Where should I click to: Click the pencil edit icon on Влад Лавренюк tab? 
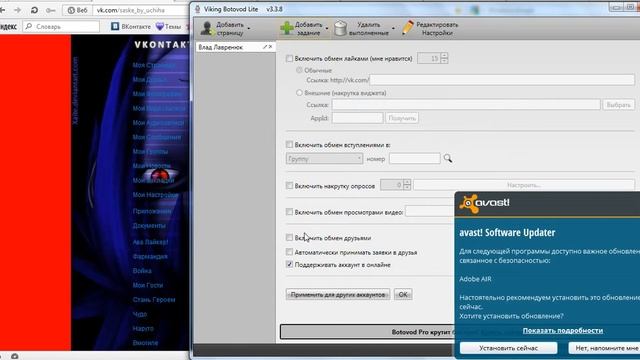point(264,47)
